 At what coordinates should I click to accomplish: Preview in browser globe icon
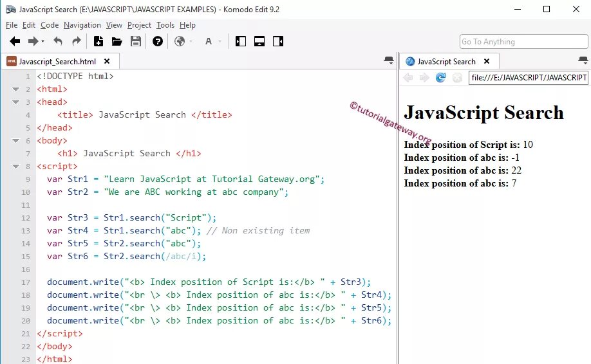point(180,41)
